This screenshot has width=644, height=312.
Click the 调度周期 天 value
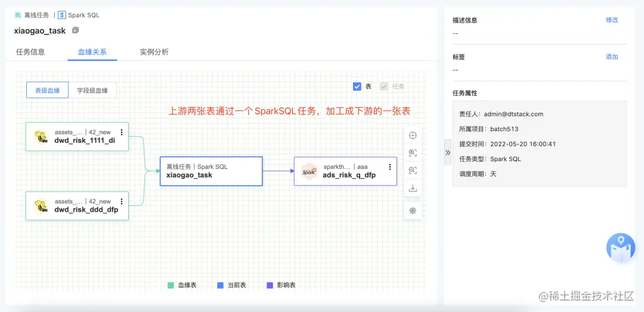point(493,174)
